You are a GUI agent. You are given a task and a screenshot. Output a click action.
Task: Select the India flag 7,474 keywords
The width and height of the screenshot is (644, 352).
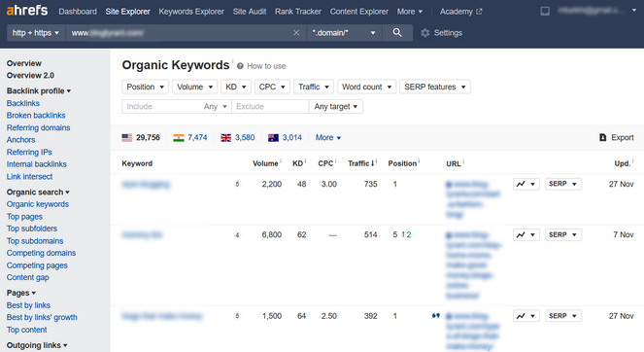[190, 137]
